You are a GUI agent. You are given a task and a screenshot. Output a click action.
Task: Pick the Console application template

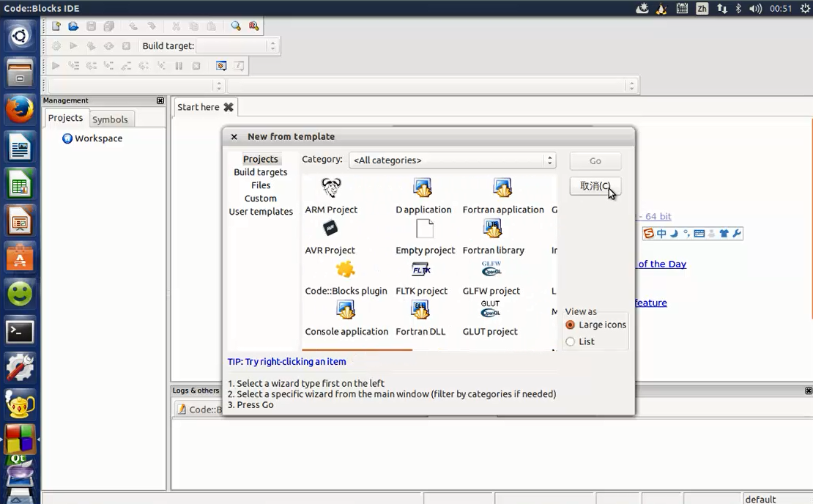click(346, 319)
